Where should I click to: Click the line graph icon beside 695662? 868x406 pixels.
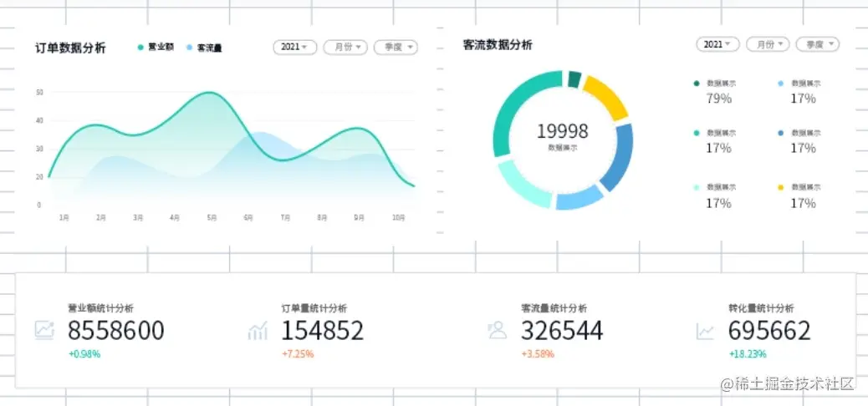(705, 332)
